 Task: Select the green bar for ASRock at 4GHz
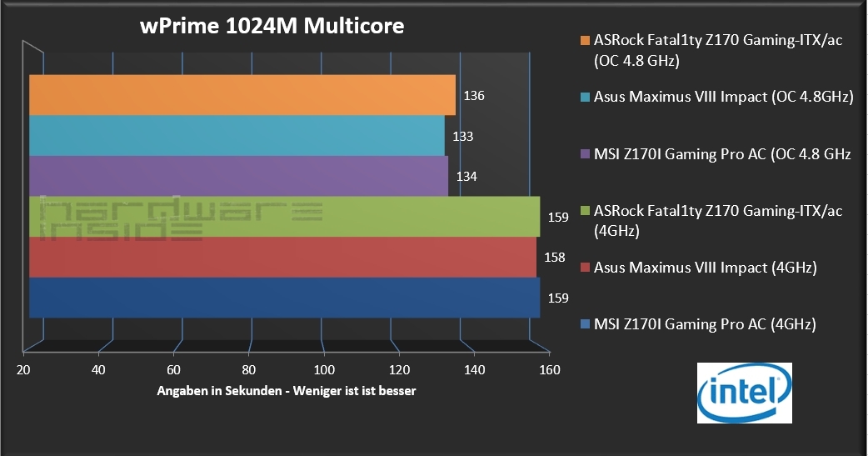coord(285,216)
